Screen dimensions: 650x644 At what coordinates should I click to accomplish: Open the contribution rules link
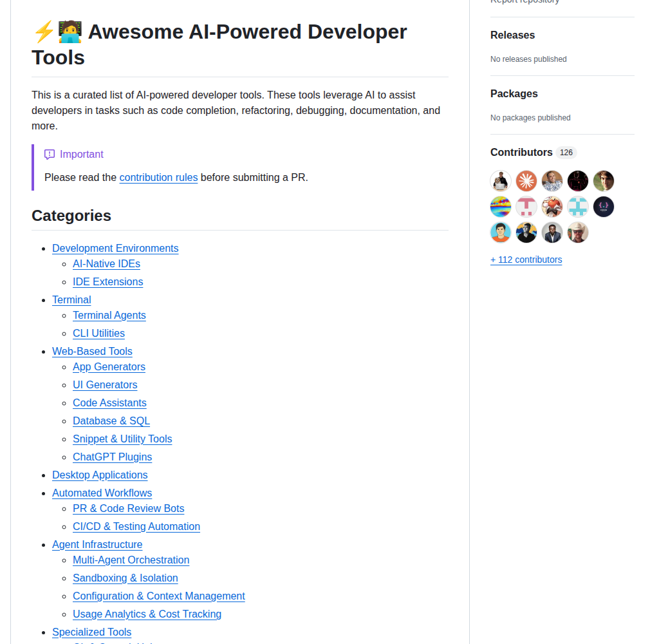point(158,177)
